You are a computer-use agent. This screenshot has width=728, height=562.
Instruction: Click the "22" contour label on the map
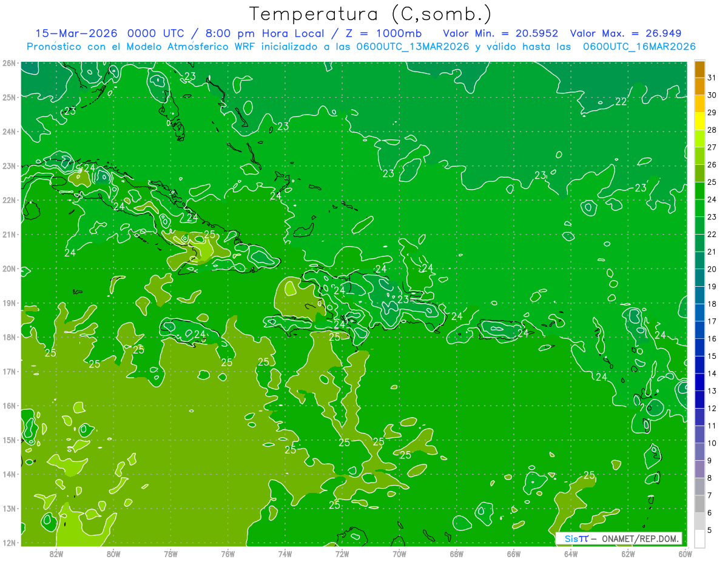[x=621, y=101]
